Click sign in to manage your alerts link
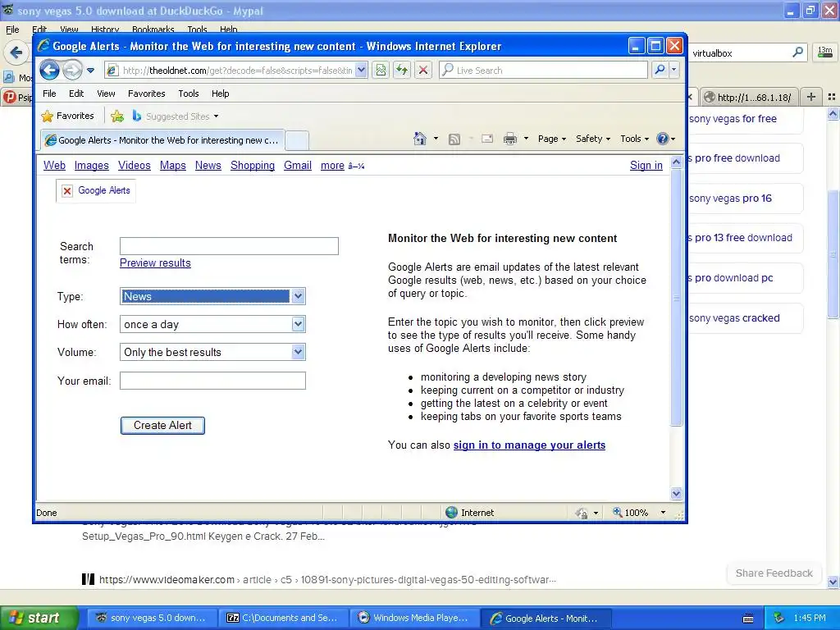The image size is (840, 630). point(529,445)
